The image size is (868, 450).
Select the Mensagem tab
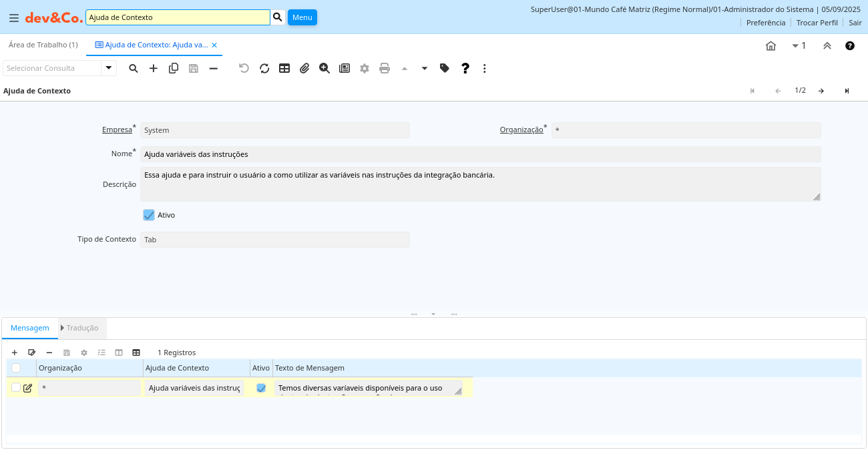[x=30, y=328]
